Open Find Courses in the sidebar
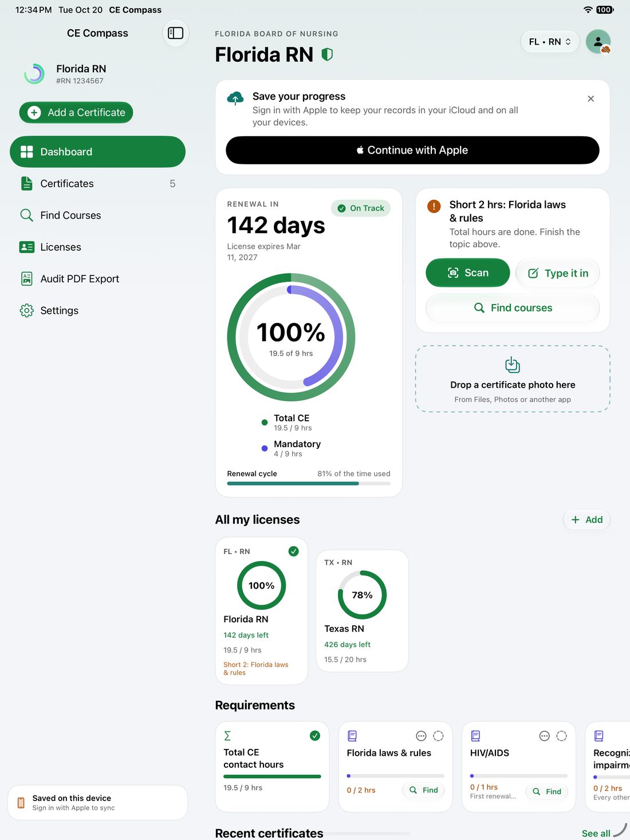Screen dimensions: 630x840 click(97, 215)
